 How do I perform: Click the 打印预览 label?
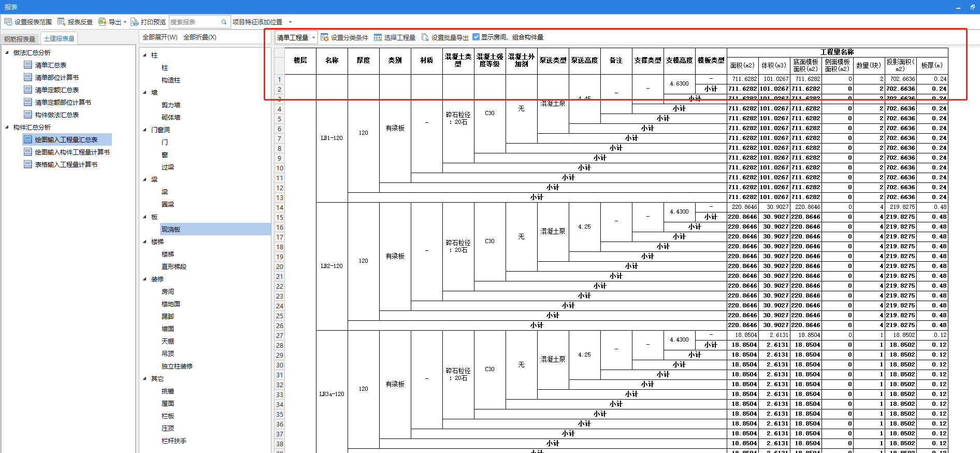click(153, 22)
